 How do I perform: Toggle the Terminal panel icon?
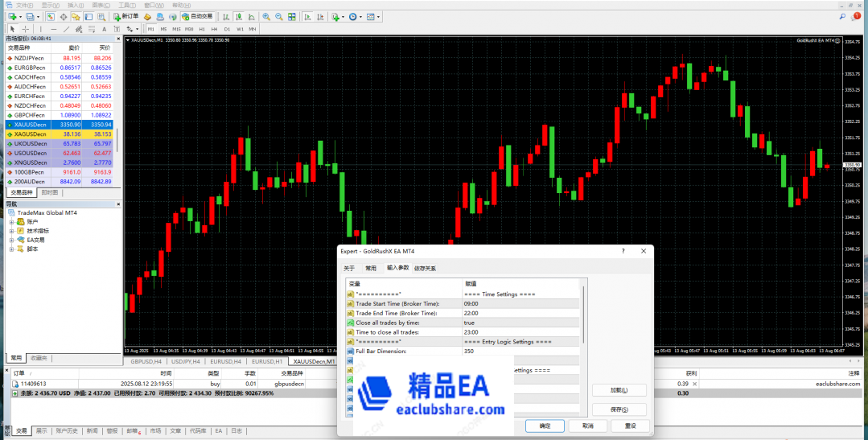tap(88, 17)
